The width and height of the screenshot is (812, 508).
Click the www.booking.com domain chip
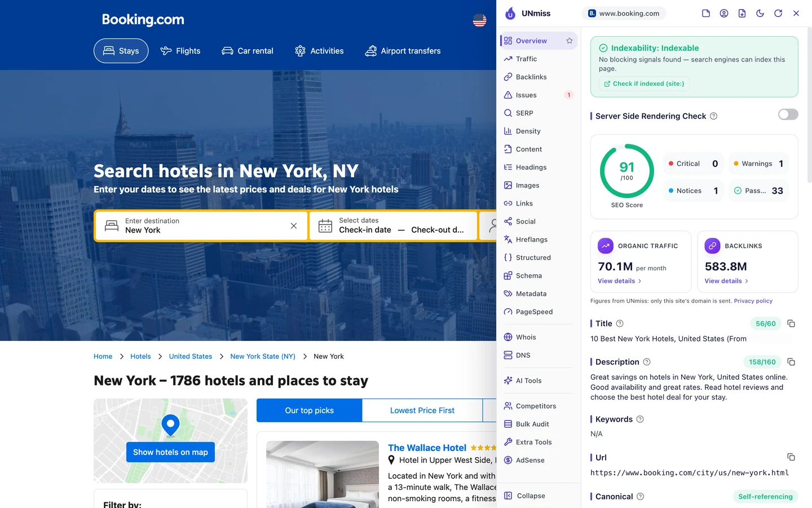[x=624, y=14]
